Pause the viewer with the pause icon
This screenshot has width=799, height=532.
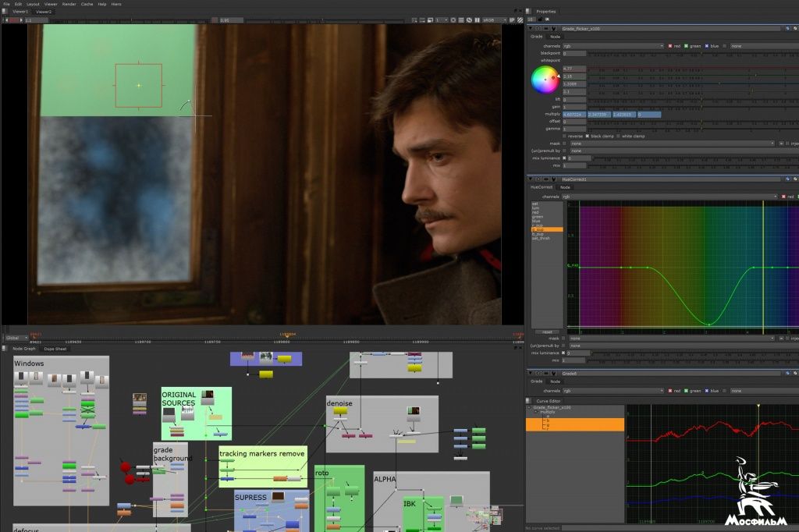coord(478,20)
